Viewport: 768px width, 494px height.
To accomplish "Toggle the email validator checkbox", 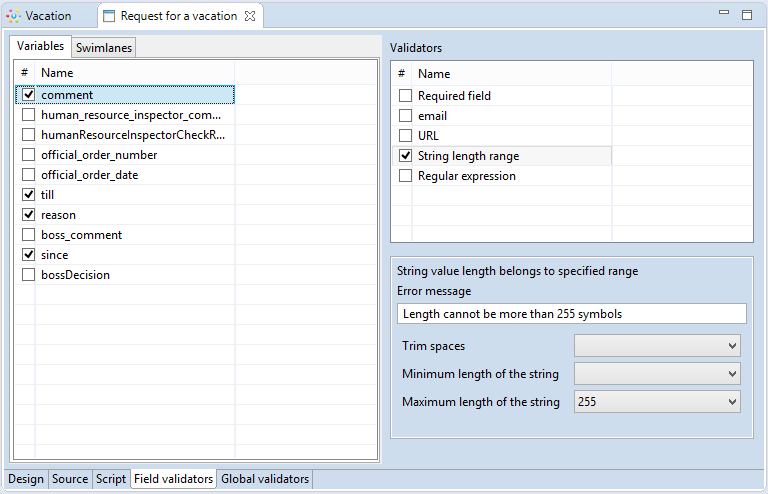I will (x=405, y=116).
